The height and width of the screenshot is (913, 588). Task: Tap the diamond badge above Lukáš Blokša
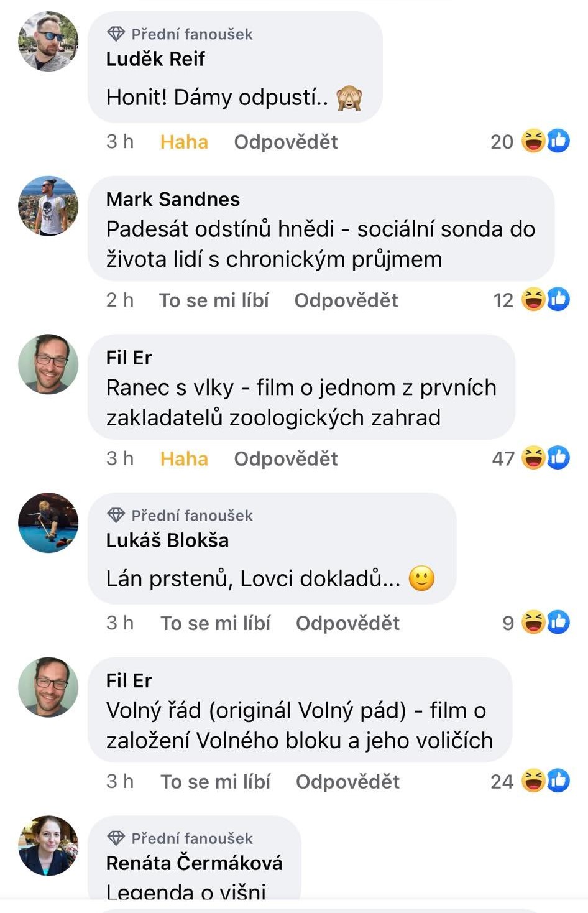pyautogui.click(x=116, y=515)
